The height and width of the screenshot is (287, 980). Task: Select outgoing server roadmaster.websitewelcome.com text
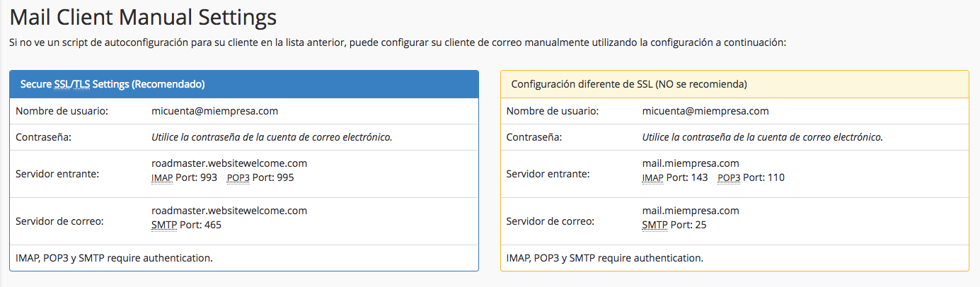point(229,211)
